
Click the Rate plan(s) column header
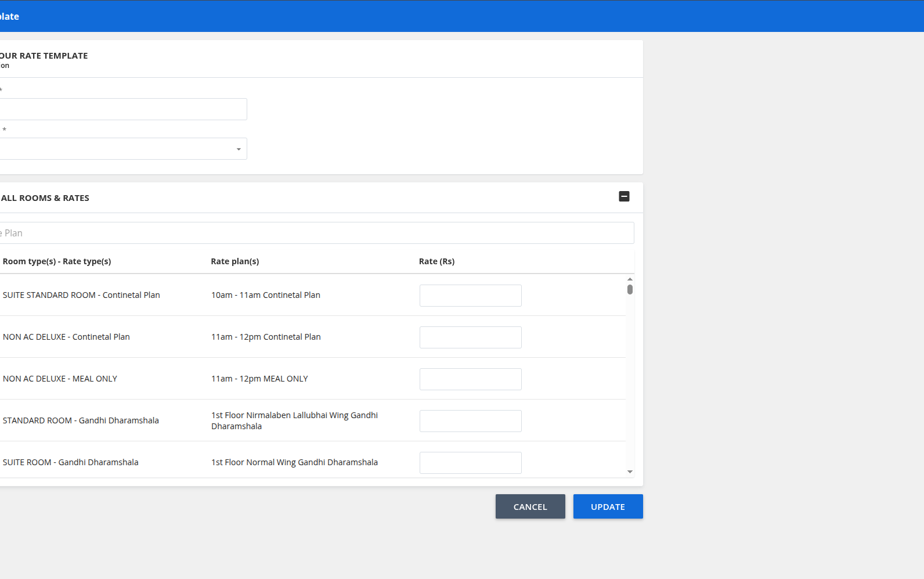[x=235, y=262]
